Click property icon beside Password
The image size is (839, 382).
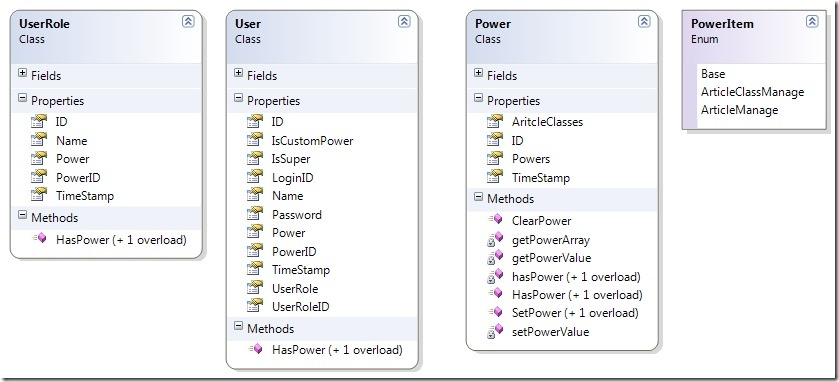(255, 214)
